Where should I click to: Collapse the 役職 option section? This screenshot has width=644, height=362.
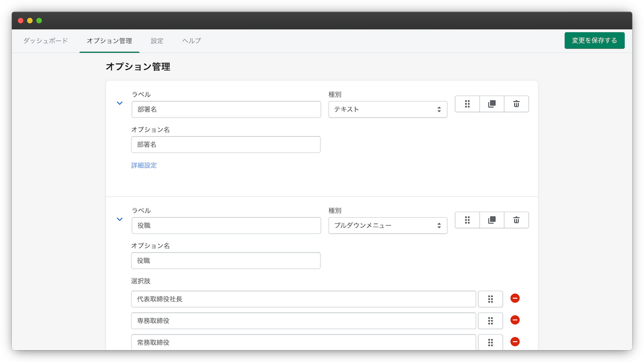point(120,219)
